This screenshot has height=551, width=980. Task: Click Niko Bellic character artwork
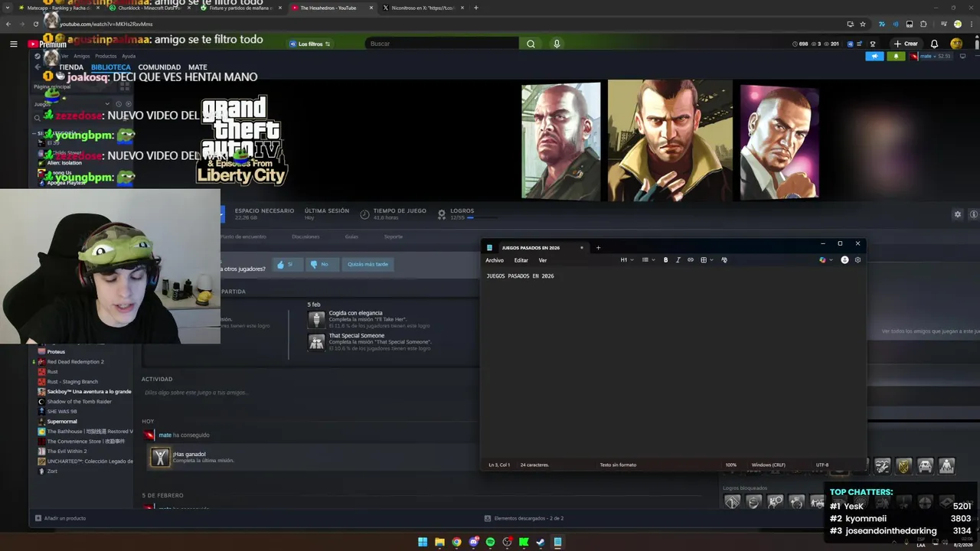(670, 141)
